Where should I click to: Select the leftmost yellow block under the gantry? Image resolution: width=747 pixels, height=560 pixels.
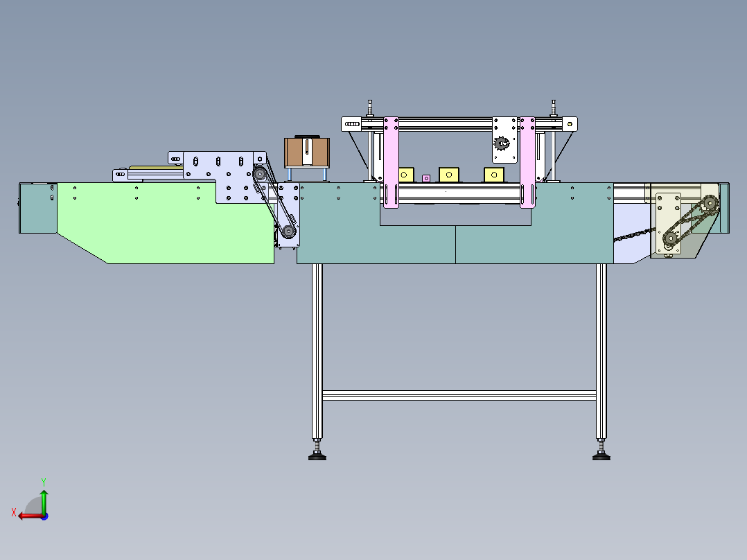pyautogui.click(x=406, y=175)
